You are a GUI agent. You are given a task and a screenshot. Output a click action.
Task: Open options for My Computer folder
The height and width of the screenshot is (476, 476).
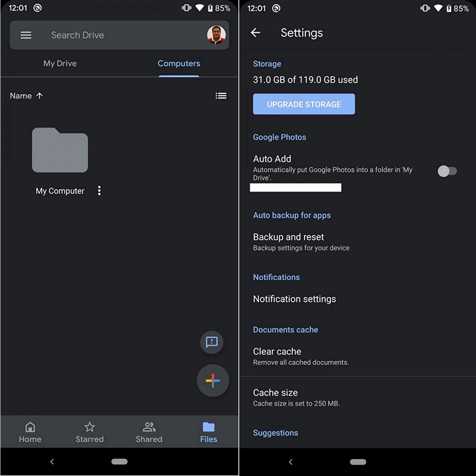[x=99, y=191]
